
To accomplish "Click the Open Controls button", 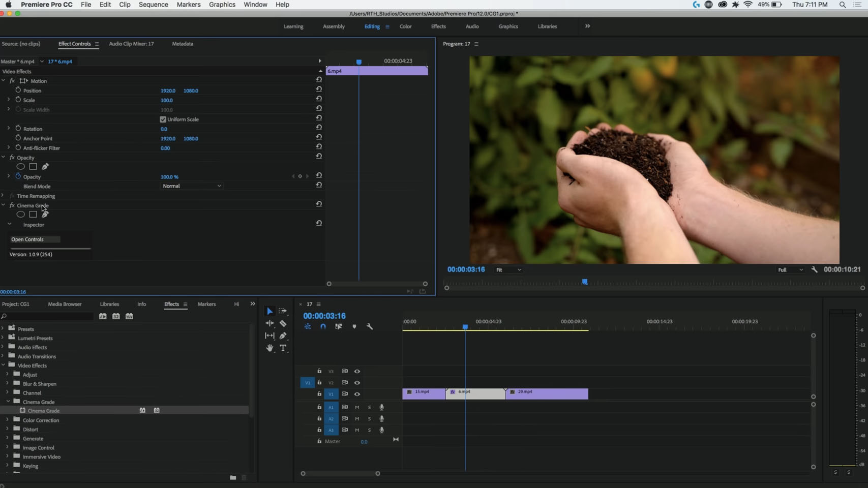I will coord(35,239).
